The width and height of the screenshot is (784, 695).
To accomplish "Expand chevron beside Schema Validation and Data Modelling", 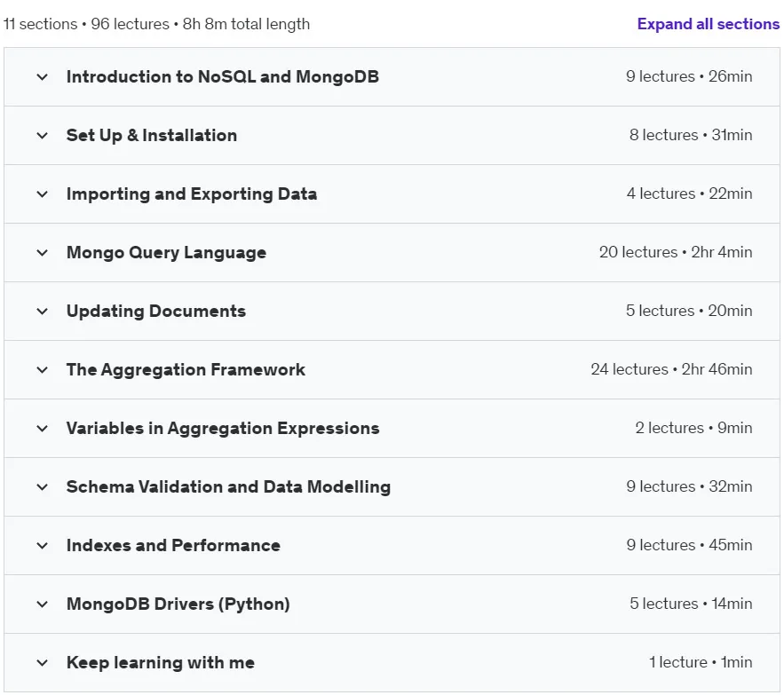I will pyautogui.click(x=43, y=487).
